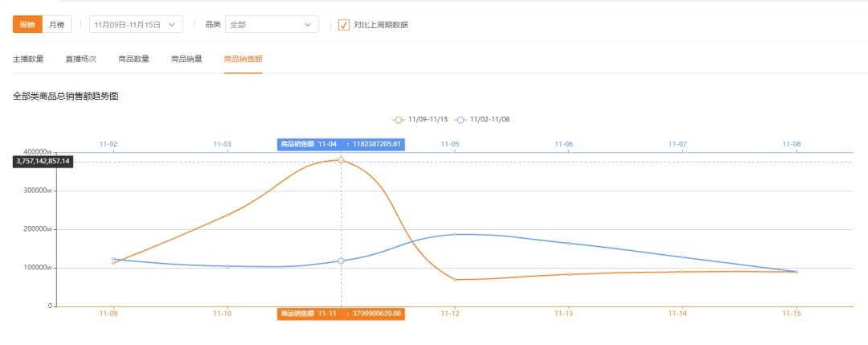Expand the 品类 全部 category dropdown
Screen dimensions: 868x345
pos(272,25)
